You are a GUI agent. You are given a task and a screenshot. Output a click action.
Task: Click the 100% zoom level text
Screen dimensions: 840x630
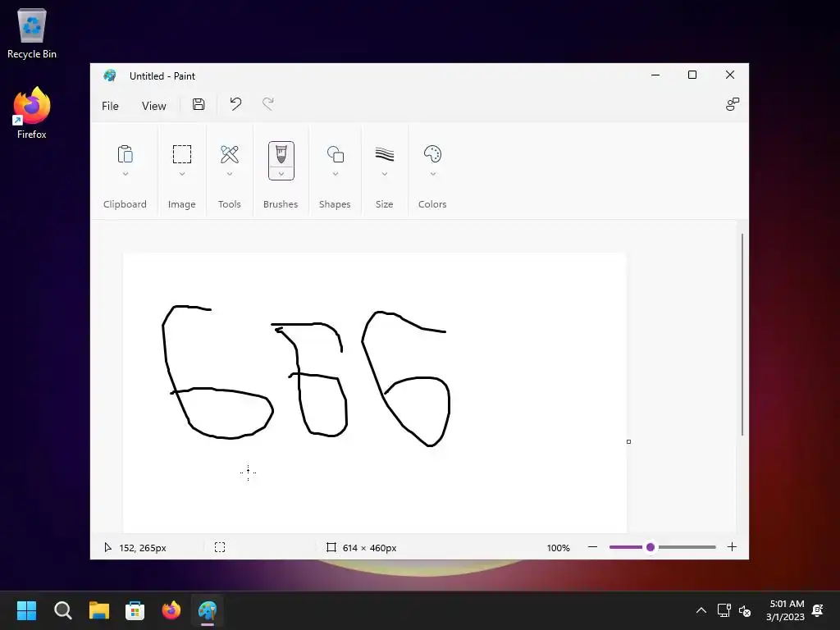(558, 547)
